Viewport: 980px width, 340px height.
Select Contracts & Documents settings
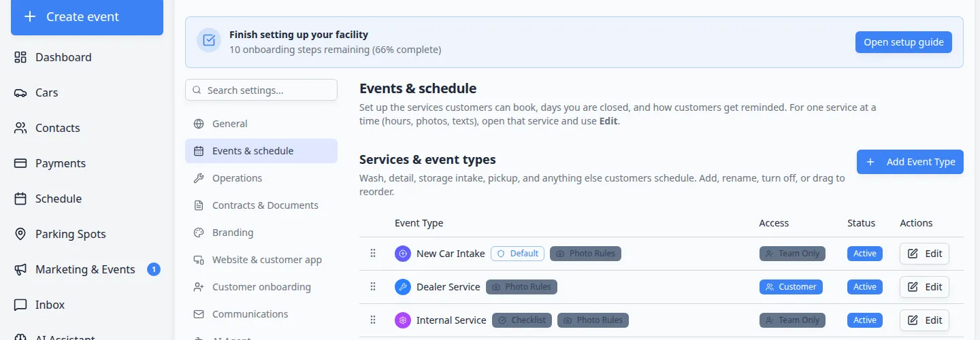tap(261, 205)
